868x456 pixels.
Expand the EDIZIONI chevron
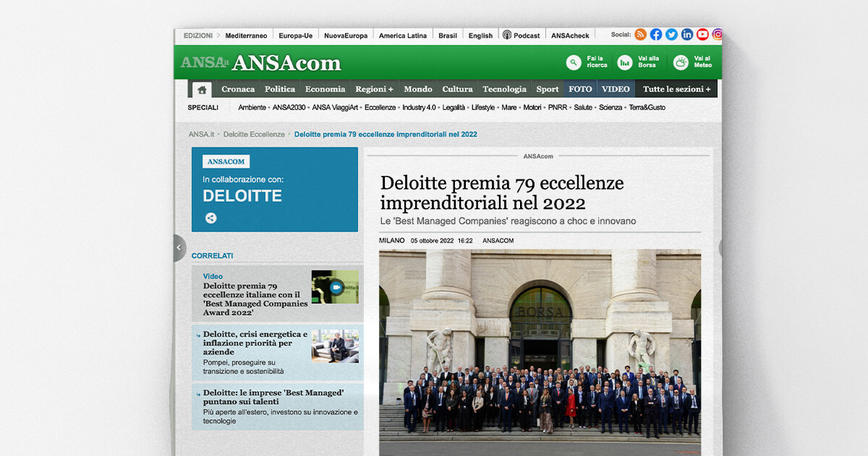pos(218,35)
